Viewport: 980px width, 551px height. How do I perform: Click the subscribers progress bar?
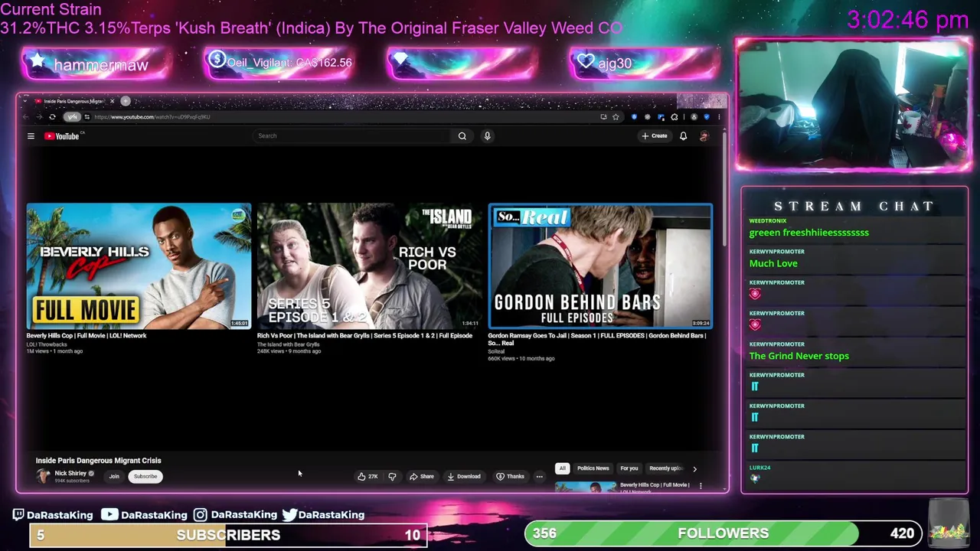tap(228, 535)
